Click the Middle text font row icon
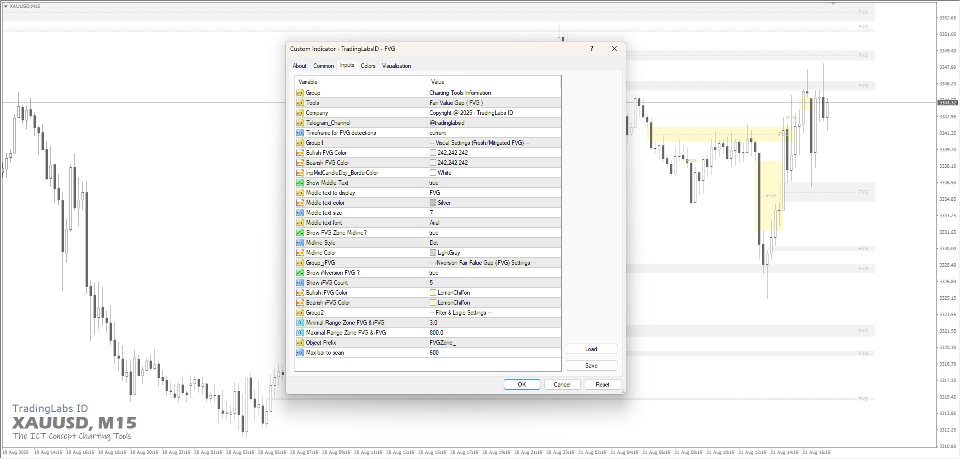 coord(300,223)
